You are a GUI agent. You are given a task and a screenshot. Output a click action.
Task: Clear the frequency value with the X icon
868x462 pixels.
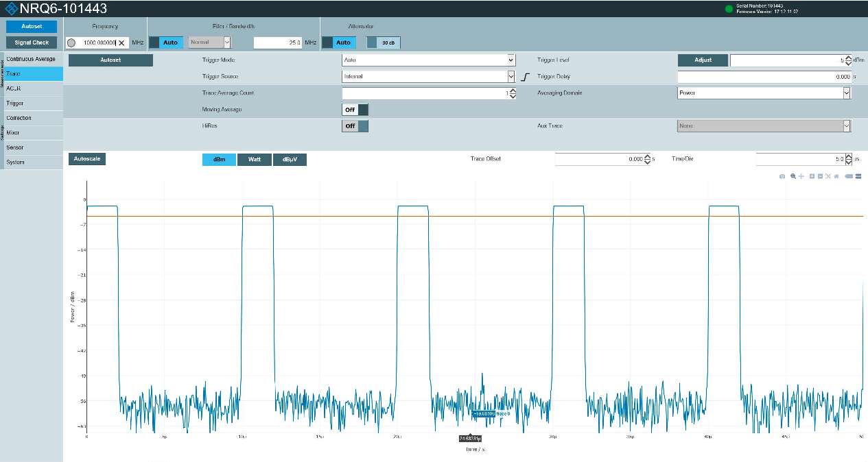click(121, 42)
